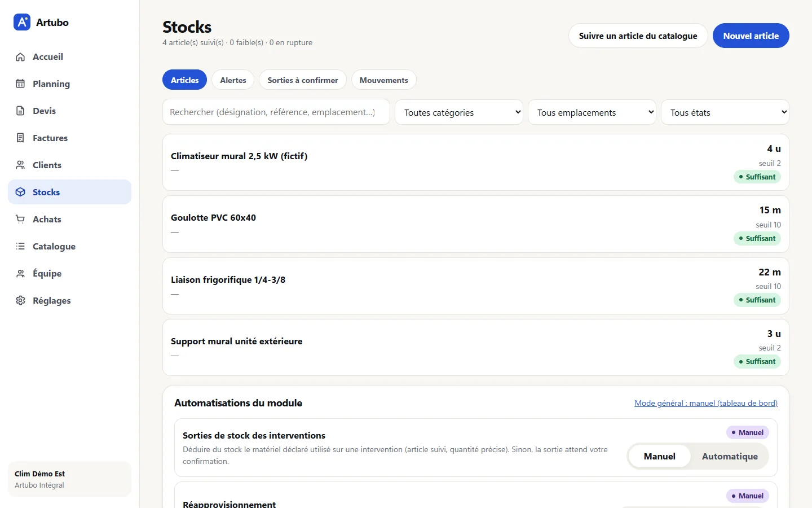The height and width of the screenshot is (508, 812).
Task: Click Manuel badge for Réapprovisionnement
Action: pos(748,496)
